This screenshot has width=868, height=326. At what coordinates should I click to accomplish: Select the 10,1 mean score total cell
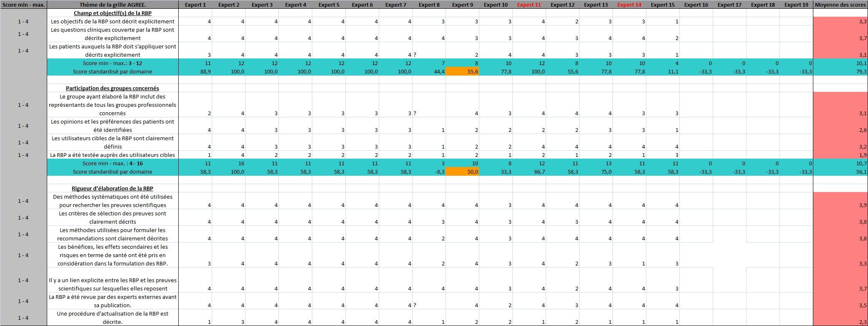(840, 63)
